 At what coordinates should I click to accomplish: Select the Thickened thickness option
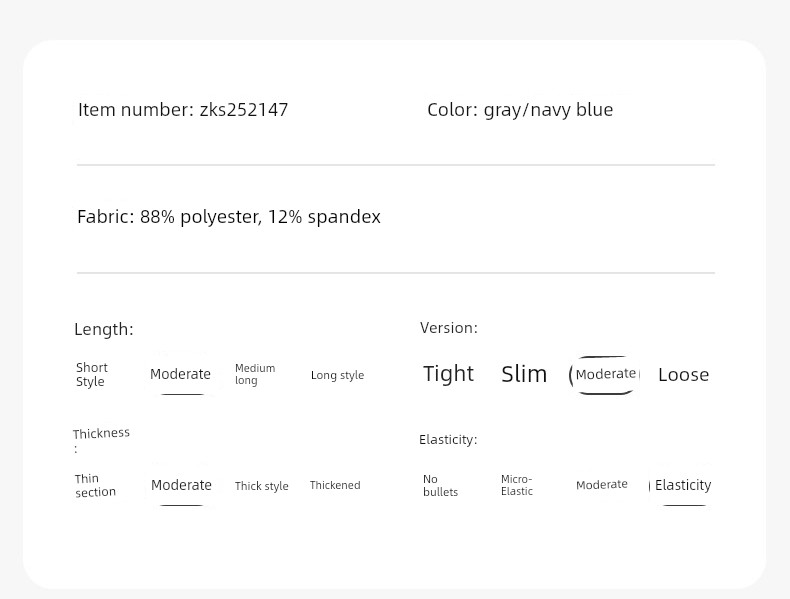[x=335, y=485]
